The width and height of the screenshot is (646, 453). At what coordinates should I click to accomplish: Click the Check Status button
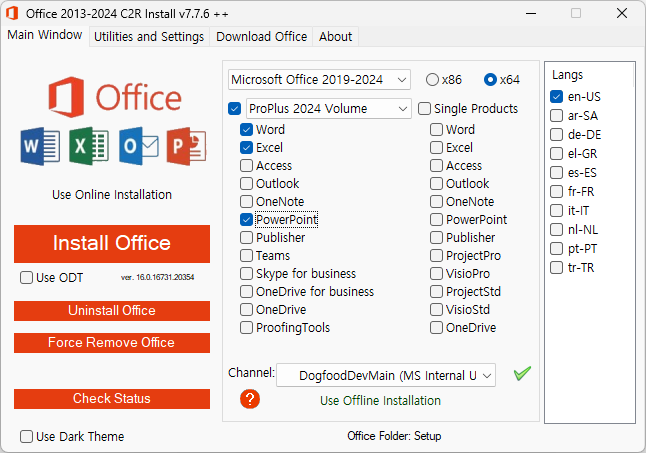point(112,399)
